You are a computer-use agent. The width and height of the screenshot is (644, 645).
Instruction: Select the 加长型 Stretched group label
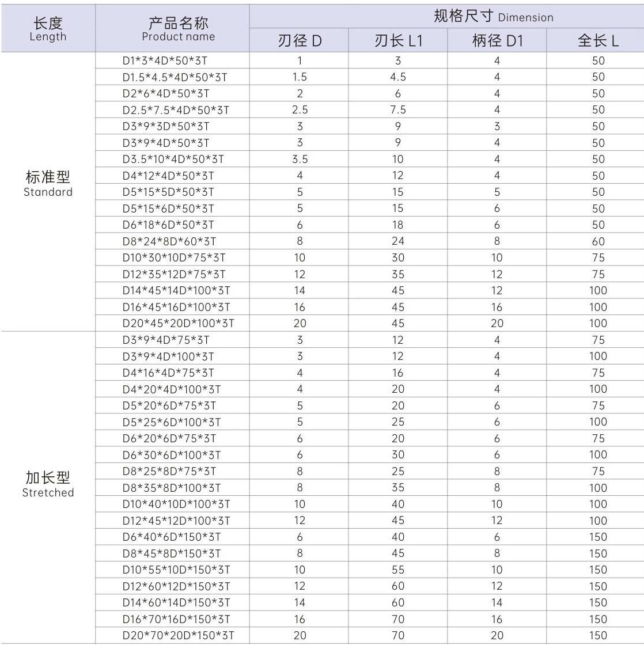click(48, 484)
